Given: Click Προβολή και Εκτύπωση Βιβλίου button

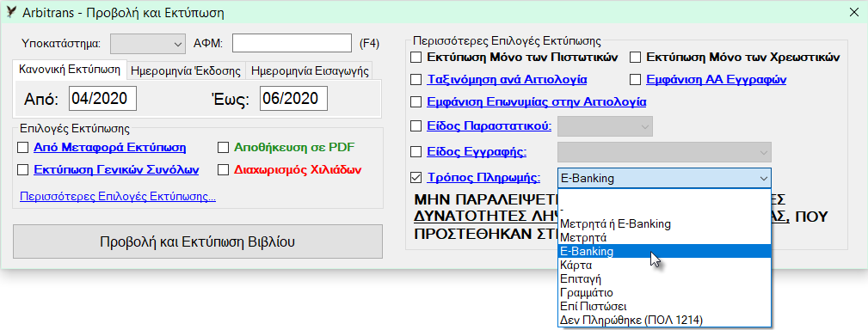Looking at the screenshot, I should pos(198,241).
